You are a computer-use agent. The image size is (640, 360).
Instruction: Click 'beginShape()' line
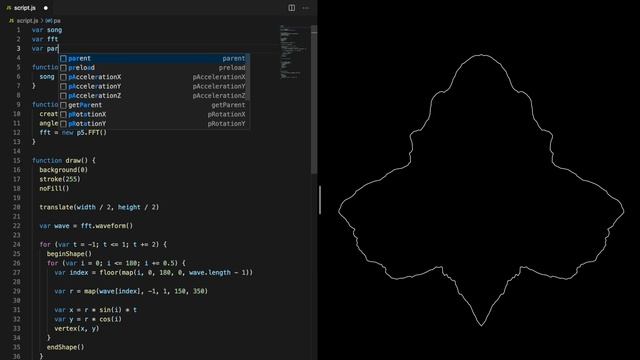69,254
